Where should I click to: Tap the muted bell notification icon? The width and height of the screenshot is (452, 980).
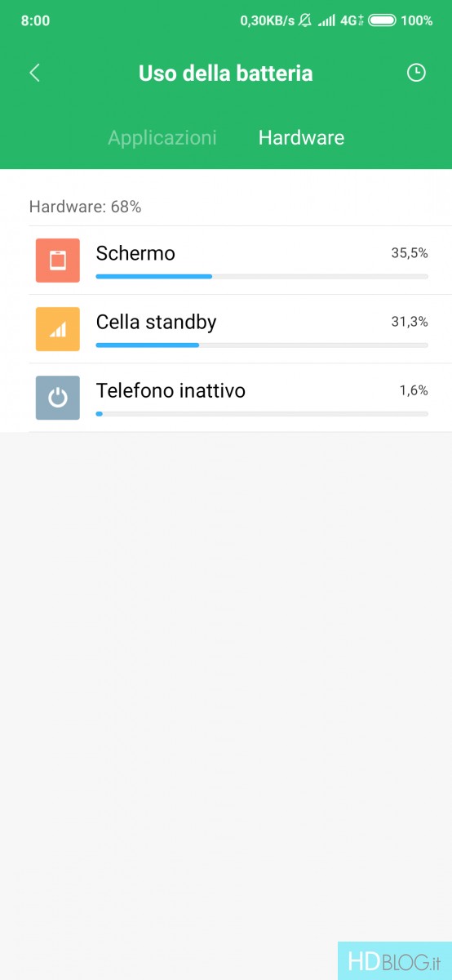305,20
